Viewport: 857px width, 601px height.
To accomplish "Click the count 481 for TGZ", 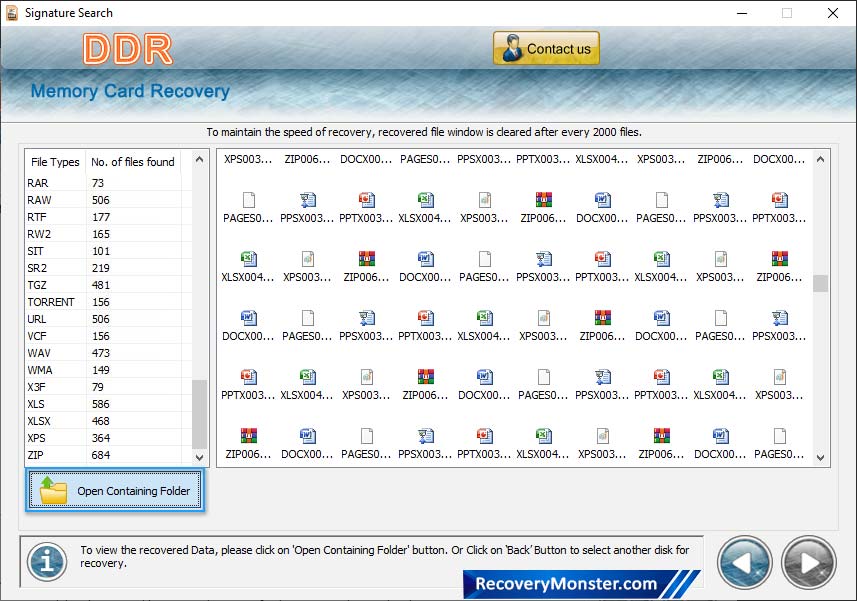I will (x=101, y=285).
